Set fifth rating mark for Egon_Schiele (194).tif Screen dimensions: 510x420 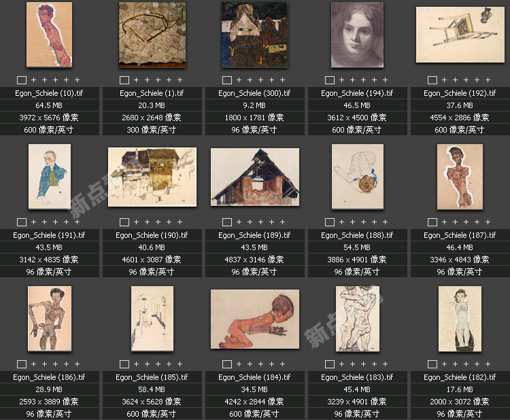[x=385, y=80]
